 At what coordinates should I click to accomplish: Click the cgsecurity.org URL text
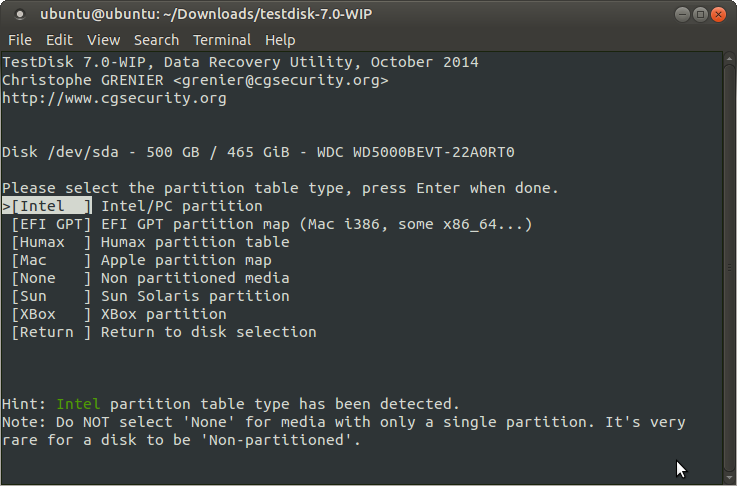(x=114, y=98)
